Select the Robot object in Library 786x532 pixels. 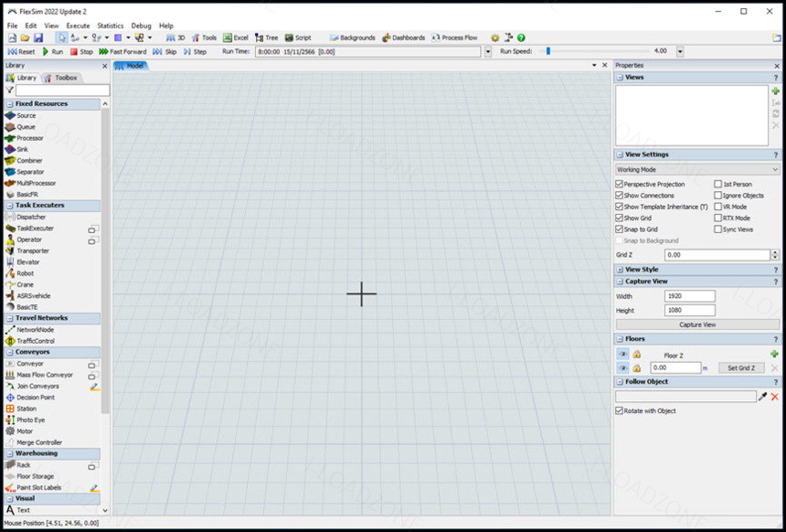25,273
